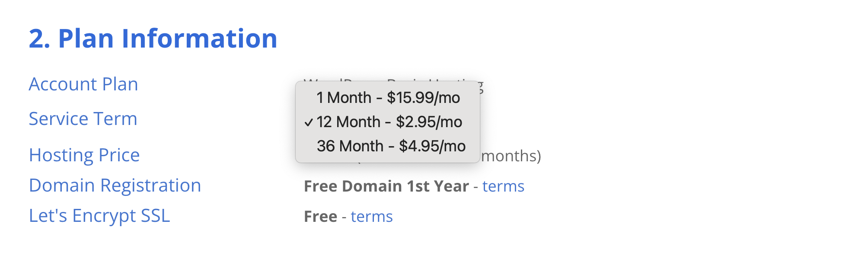Click the checkmark beside 12 Month
Viewport: 868px width, 256px height.
[309, 122]
